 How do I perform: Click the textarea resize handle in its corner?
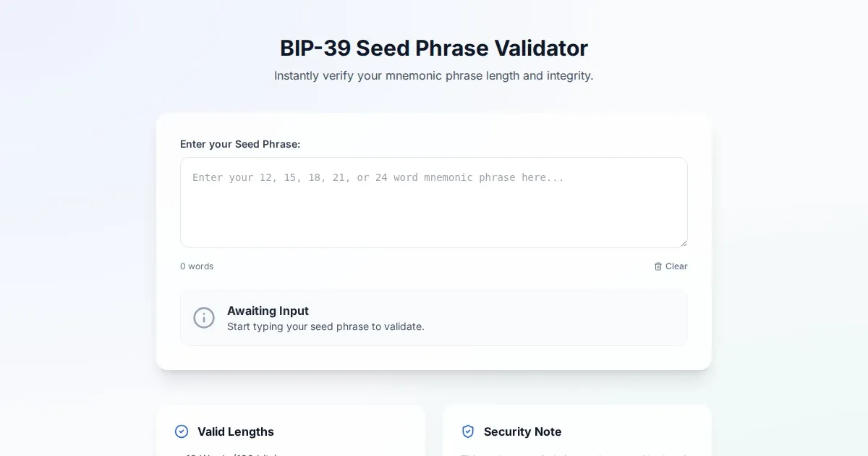click(683, 242)
